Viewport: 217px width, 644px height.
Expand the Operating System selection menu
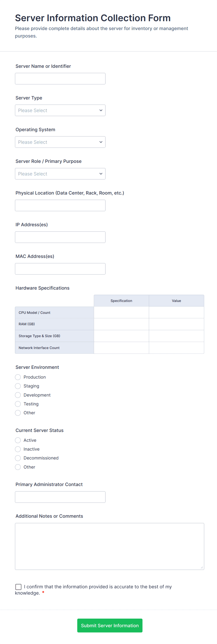[60, 142]
